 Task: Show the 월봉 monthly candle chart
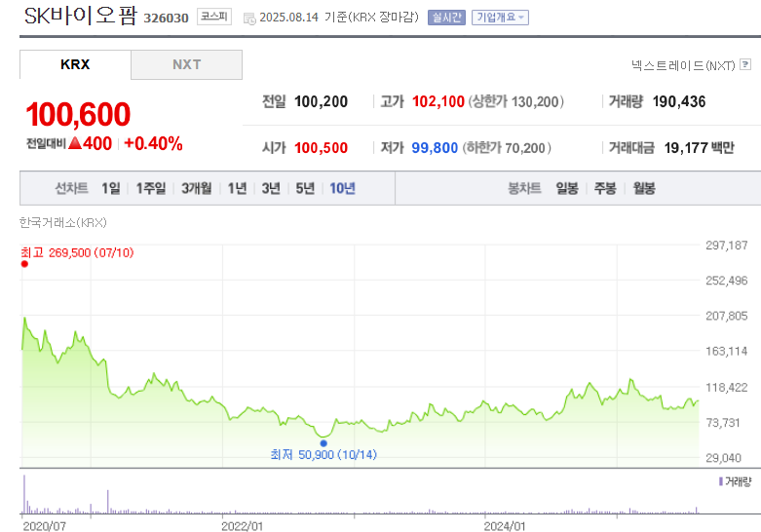pyautogui.click(x=644, y=188)
